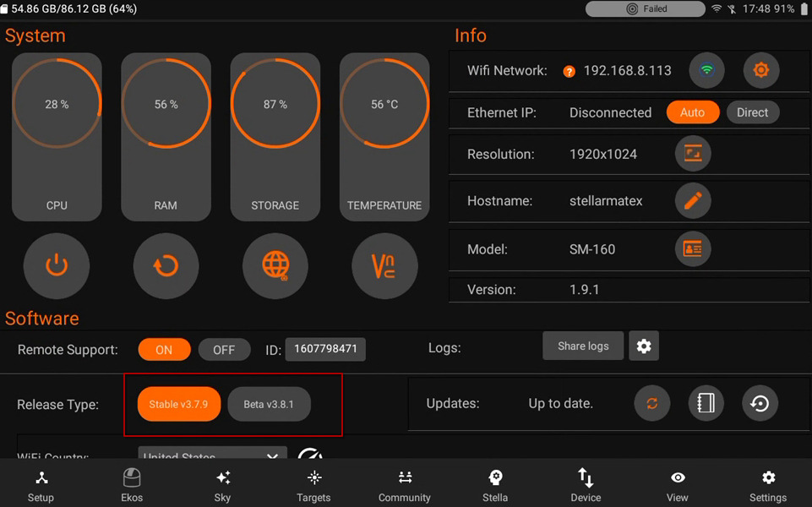Click the Wifi IP address 192.168.8.113
Viewport: 812px width, 507px height.
coord(627,70)
